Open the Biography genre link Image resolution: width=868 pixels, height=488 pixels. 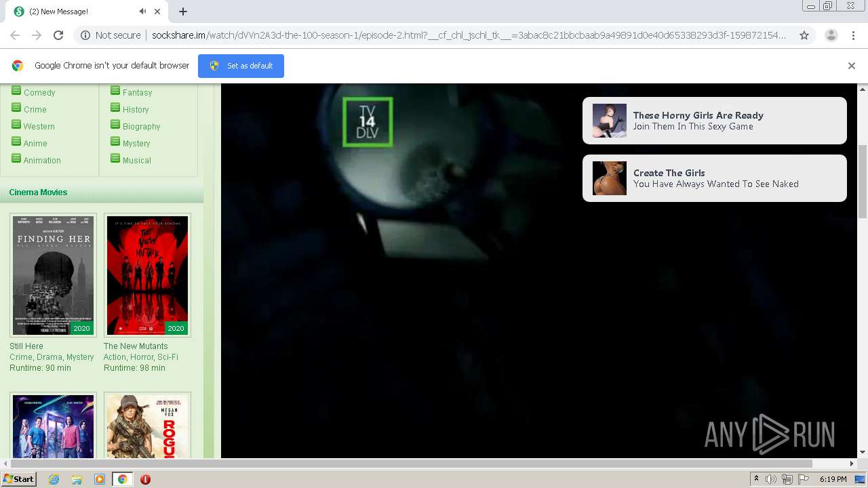[x=141, y=127]
